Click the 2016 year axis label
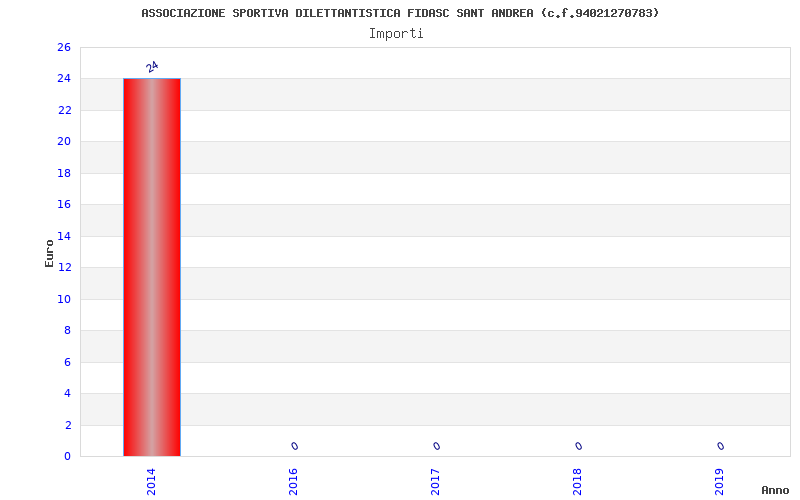Viewport: 800px width, 500px height. 293,482
